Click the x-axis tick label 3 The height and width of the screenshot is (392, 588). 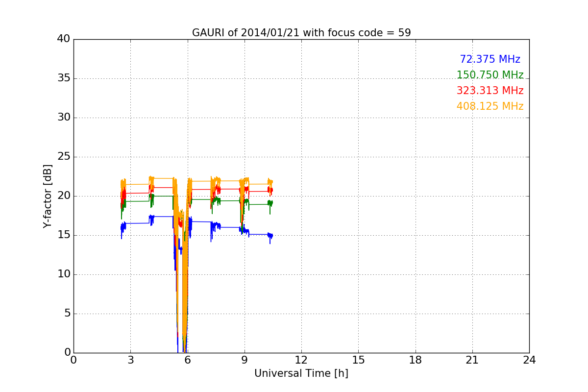pyautogui.click(x=130, y=360)
